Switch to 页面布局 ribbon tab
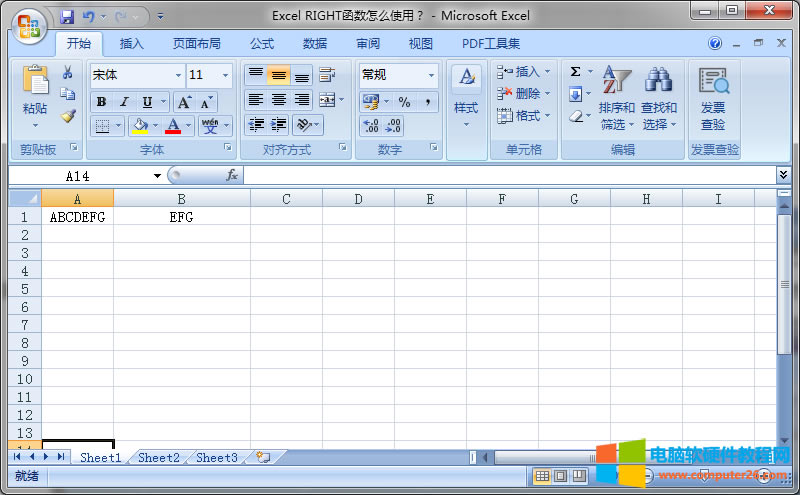 click(x=196, y=44)
